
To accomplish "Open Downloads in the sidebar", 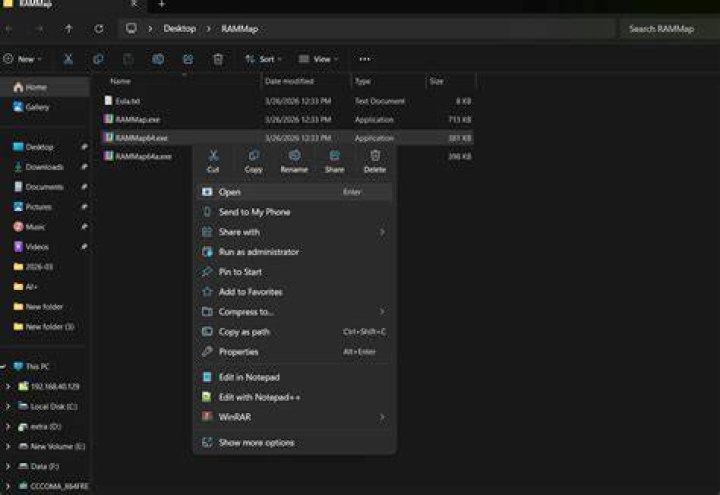I will point(45,167).
